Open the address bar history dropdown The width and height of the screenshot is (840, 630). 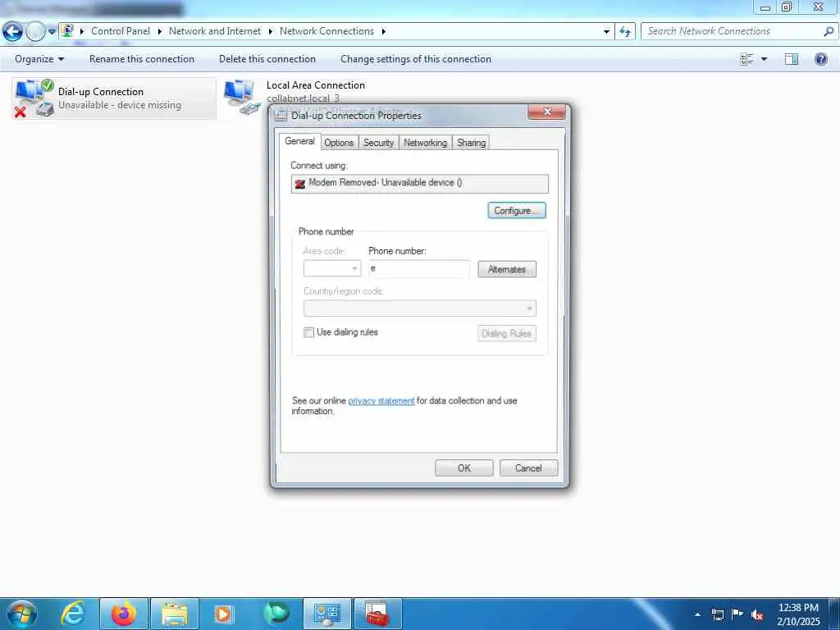pyautogui.click(x=606, y=32)
